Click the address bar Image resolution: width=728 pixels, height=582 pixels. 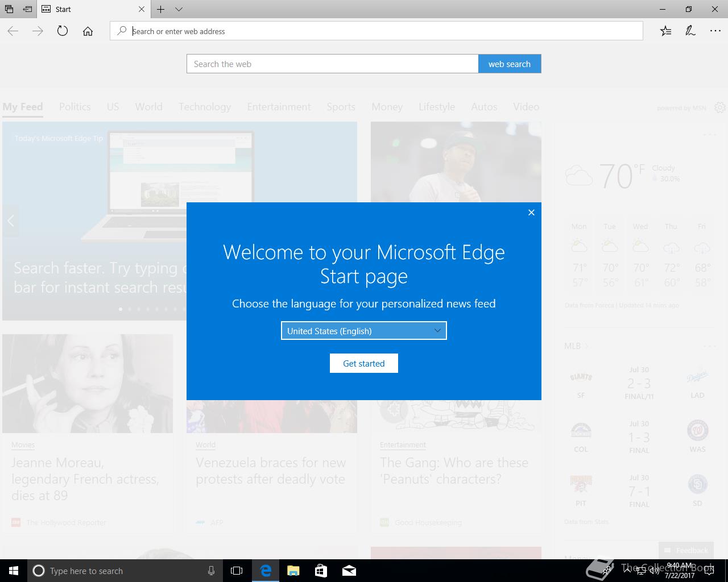point(377,31)
